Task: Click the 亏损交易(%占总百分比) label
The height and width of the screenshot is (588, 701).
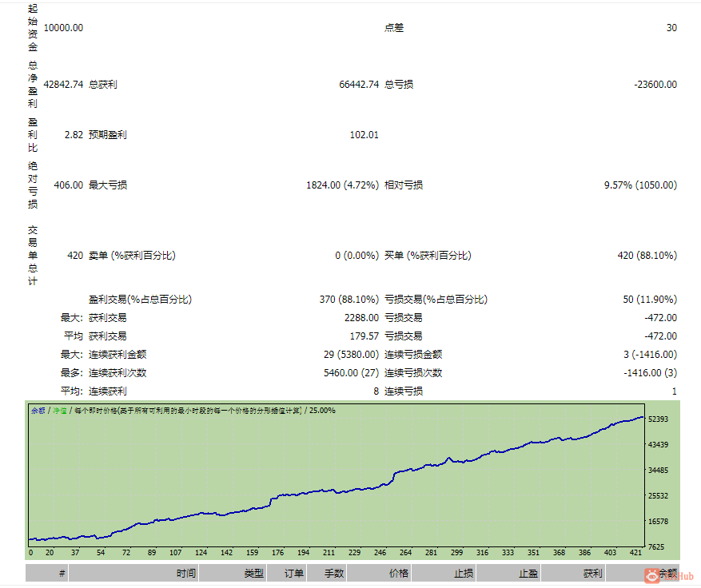Action: pyautogui.click(x=436, y=300)
